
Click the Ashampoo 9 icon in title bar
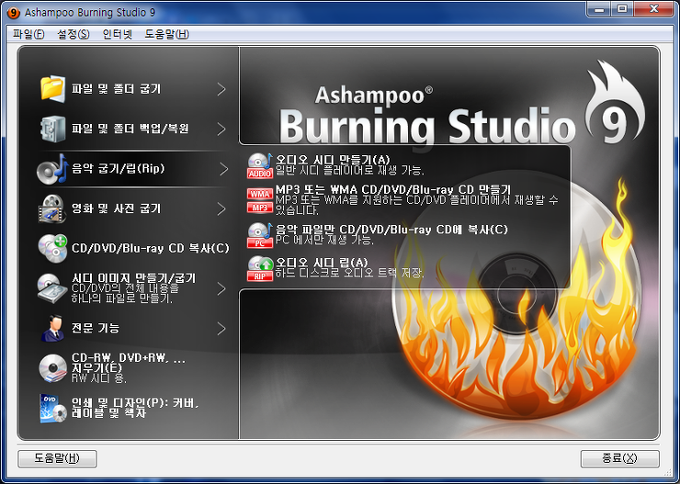point(13,13)
